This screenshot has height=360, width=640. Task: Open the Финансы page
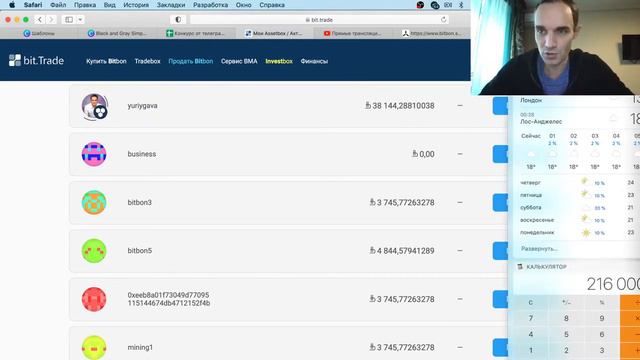[x=314, y=61]
